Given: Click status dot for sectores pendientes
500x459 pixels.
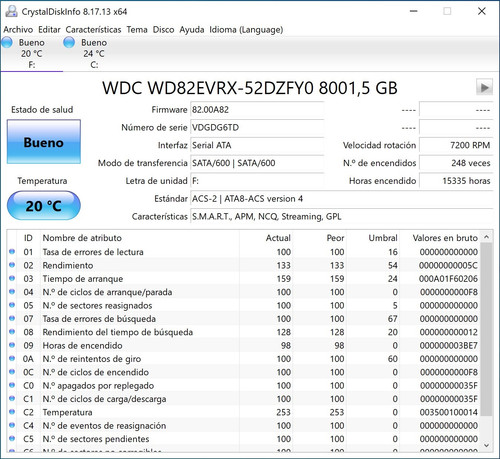Looking at the screenshot, I should pos(12,438).
